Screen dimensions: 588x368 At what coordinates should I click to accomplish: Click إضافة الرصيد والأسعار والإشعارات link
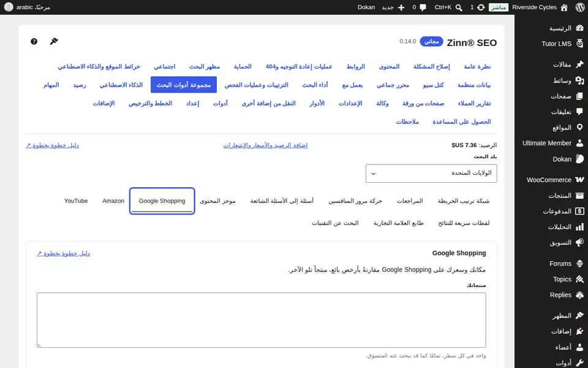(x=265, y=145)
